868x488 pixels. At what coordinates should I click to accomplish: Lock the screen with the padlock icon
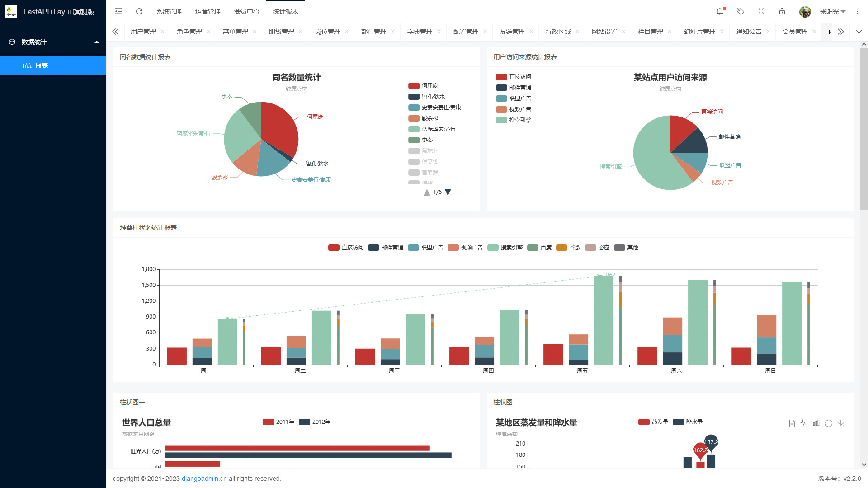coord(783,11)
